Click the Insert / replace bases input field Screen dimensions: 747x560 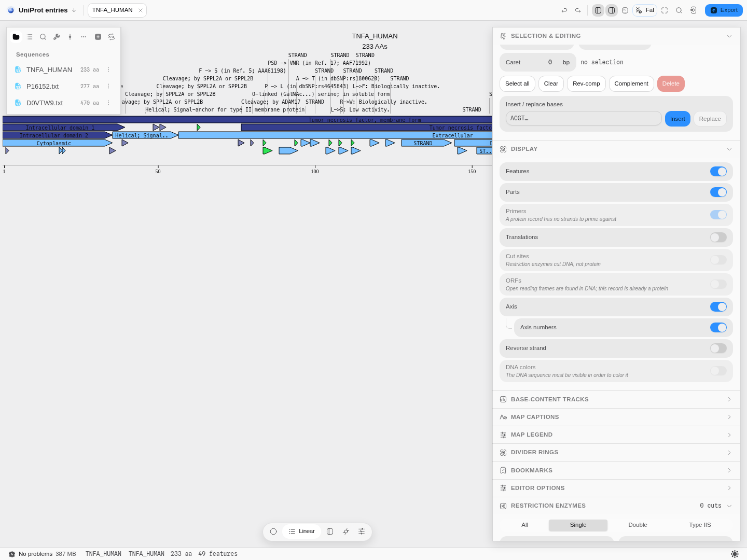pos(584,119)
